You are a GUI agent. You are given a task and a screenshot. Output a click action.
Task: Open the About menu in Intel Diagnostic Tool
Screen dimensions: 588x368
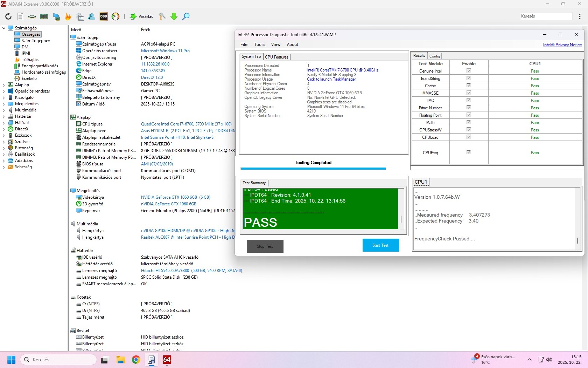(293, 45)
